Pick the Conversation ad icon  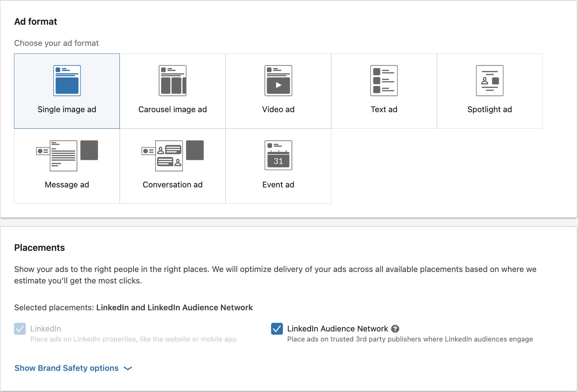172,156
